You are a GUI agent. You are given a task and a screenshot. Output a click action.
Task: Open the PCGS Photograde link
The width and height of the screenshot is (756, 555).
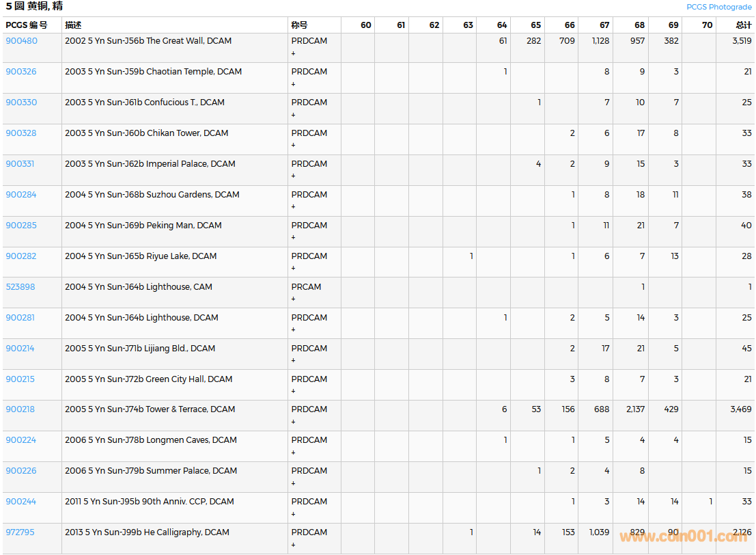(718, 7)
